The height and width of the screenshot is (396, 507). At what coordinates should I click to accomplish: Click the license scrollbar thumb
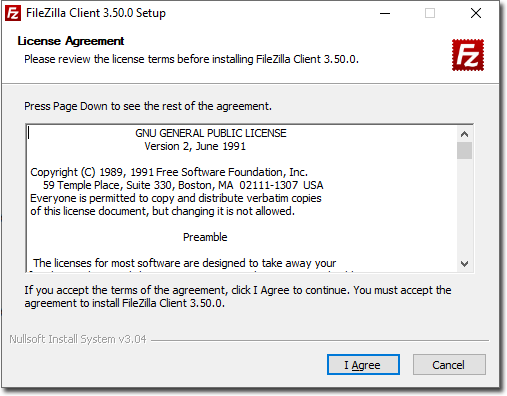point(464,151)
